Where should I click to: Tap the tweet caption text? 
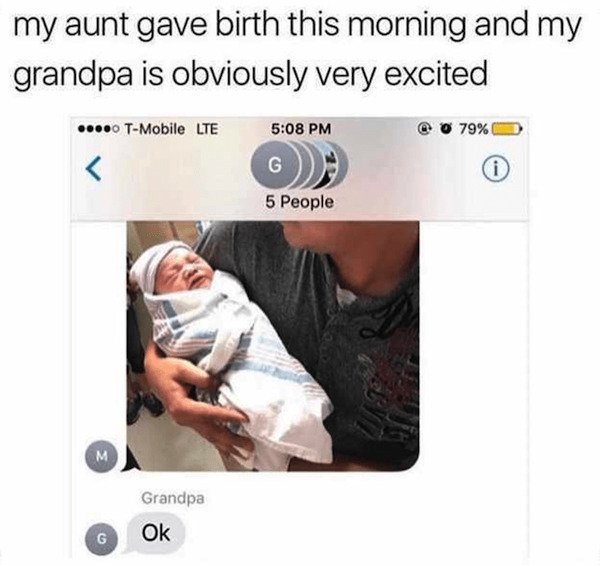coord(297,49)
